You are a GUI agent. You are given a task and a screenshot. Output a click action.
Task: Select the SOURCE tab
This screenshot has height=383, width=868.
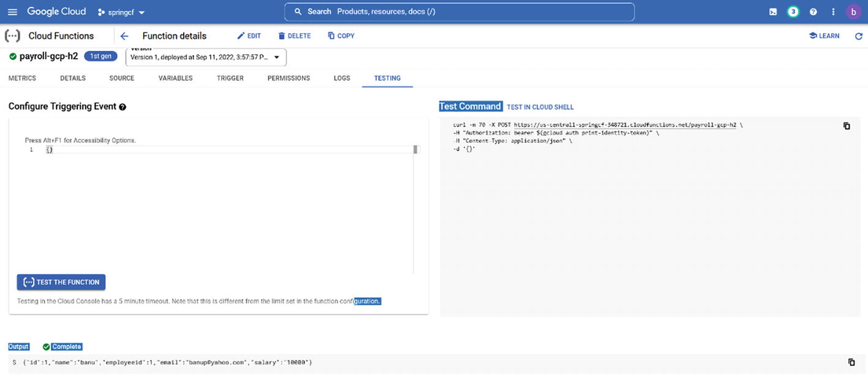pos(121,78)
